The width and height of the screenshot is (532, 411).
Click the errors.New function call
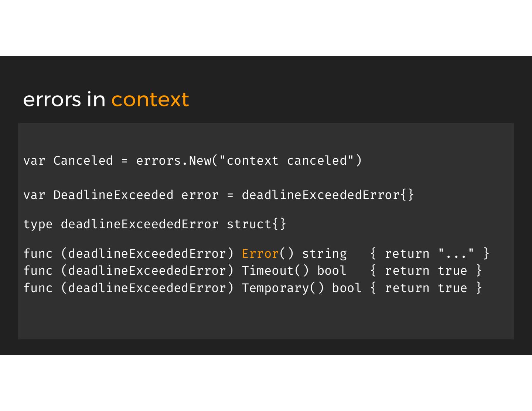(174, 161)
